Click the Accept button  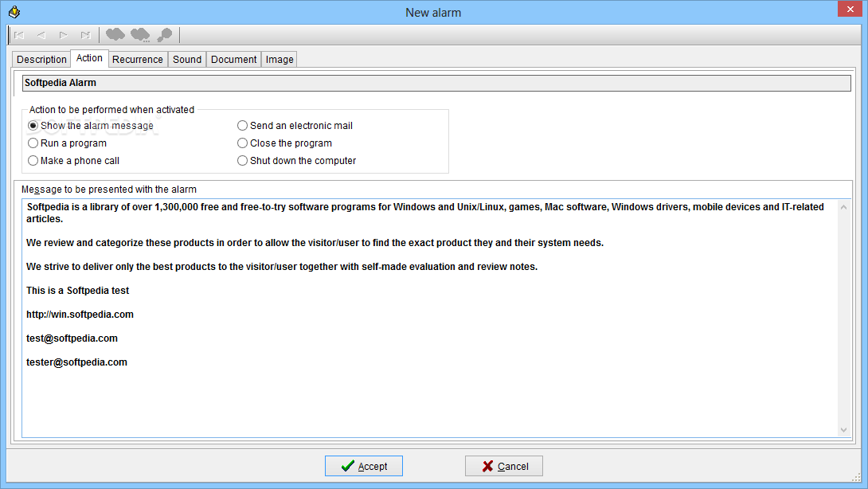click(364, 466)
